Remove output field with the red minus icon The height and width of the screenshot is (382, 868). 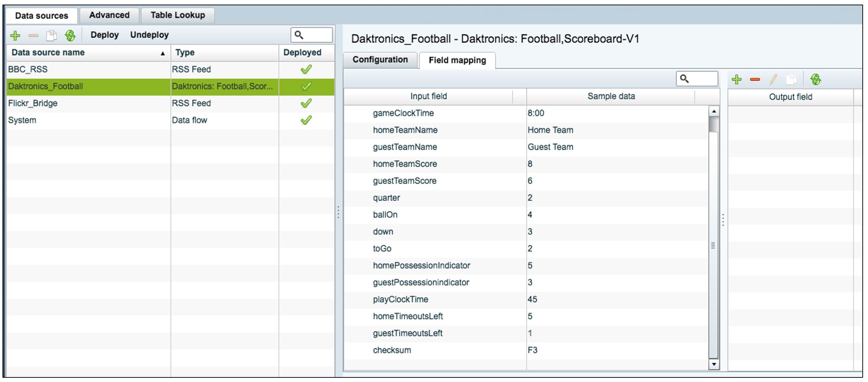(755, 80)
